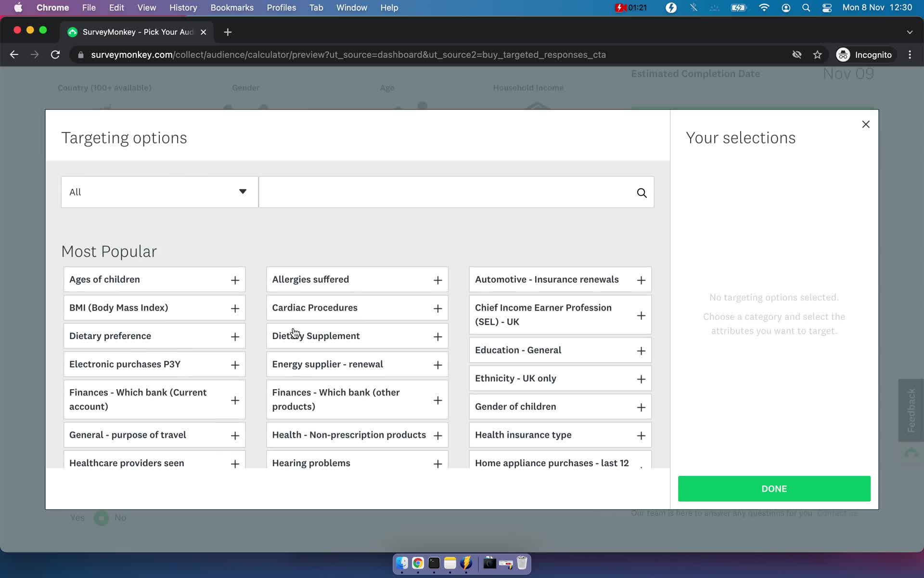The width and height of the screenshot is (924, 578).
Task: Open the All categories dropdown filter
Action: click(x=159, y=192)
